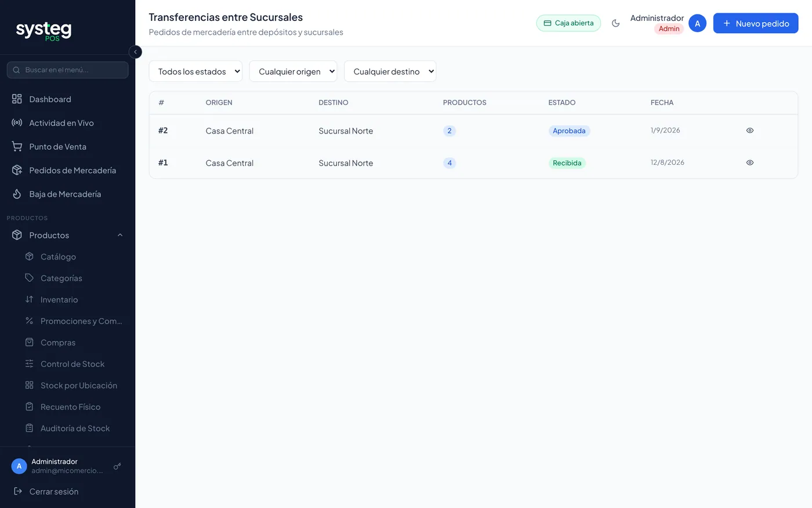The height and width of the screenshot is (508, 812).
Task: Click the Catálogo box icon
Action: [30, 257]
